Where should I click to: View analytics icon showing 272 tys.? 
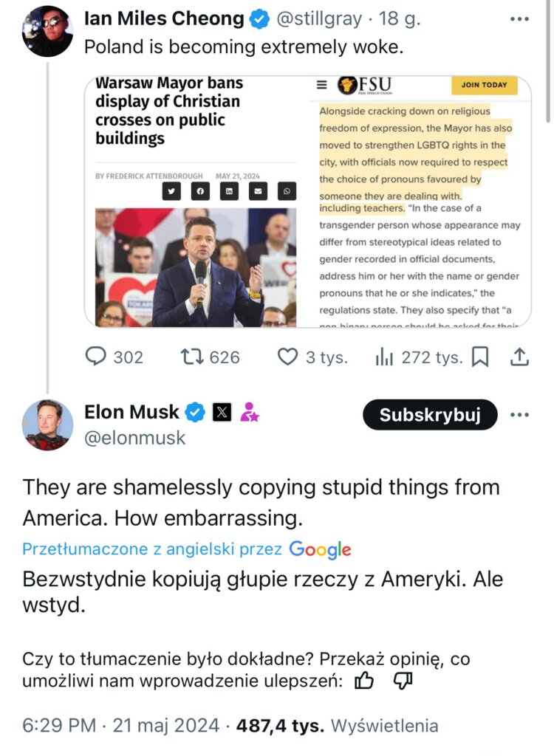point(384,357)
